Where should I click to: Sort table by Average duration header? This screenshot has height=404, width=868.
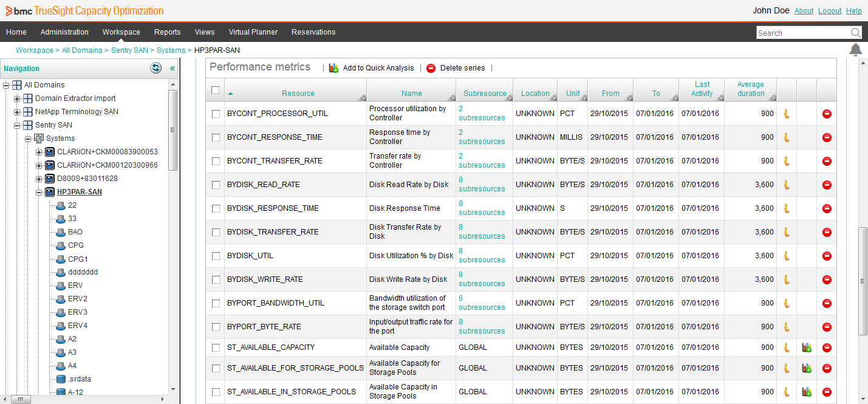[x=751, y=89]
